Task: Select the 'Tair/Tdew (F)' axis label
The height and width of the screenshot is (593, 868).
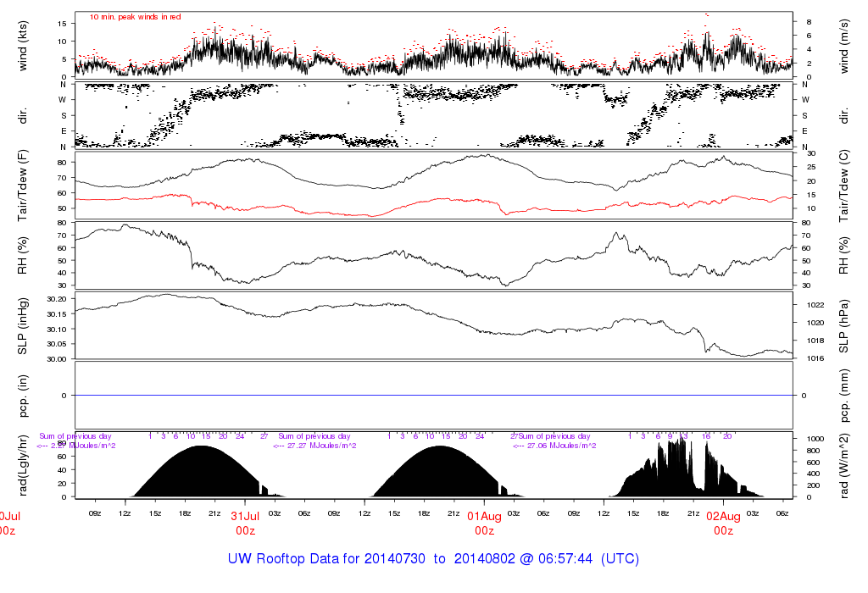Action: pos(23,186)
